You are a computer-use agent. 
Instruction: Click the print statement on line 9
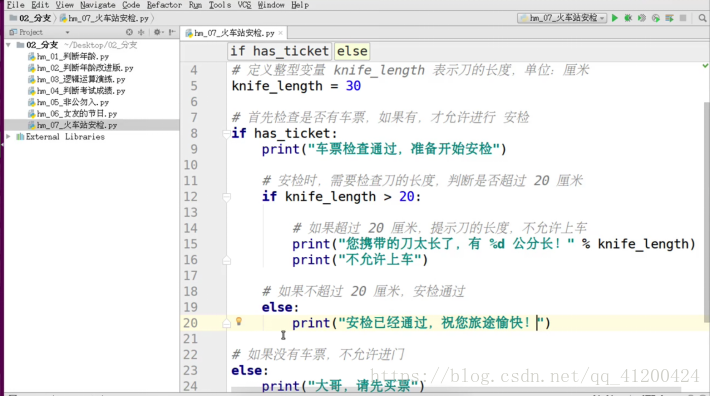coord(384,149)
